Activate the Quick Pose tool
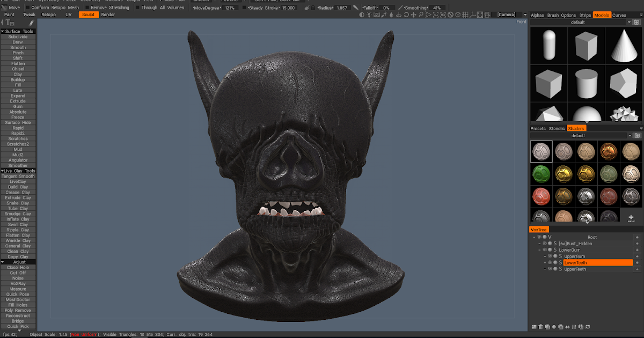 coord(18,294)
